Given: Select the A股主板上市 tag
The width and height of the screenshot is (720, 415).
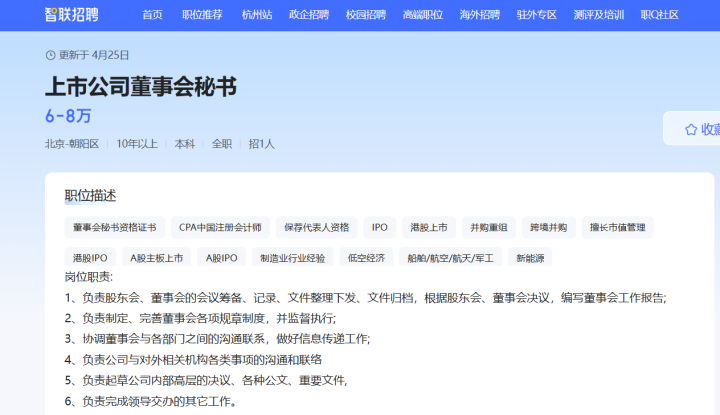Looking at the screenshot, I should [x=157, y=257].
